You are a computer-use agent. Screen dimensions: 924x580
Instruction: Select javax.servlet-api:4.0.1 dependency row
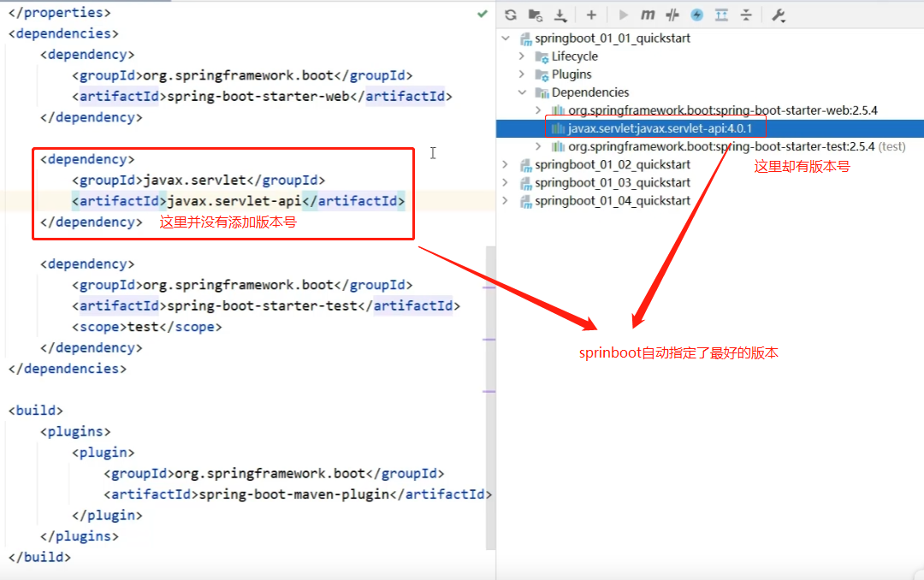point(709,128)
